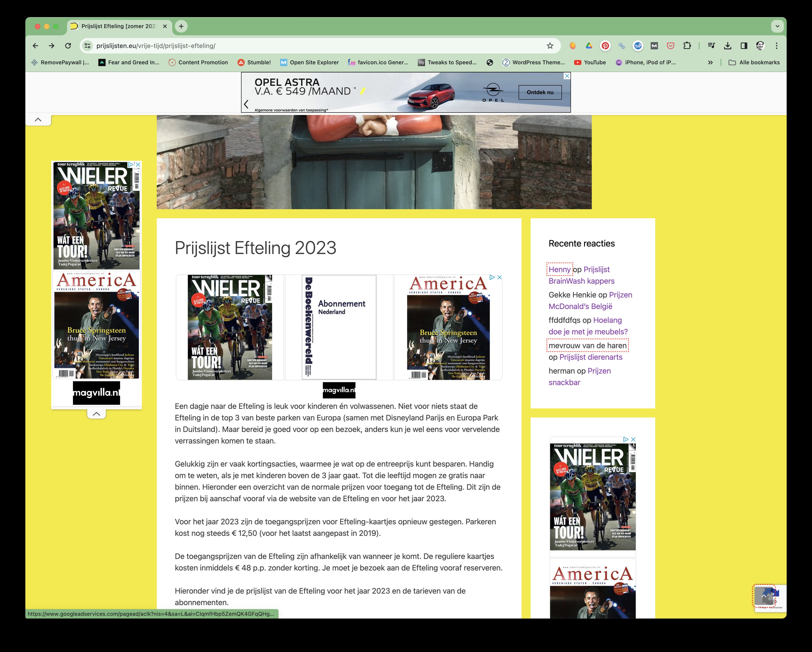Open the Open Site Explorer bookmark
Screen dimensions: 812x652
pyautogui.click(x=310, y=63)
